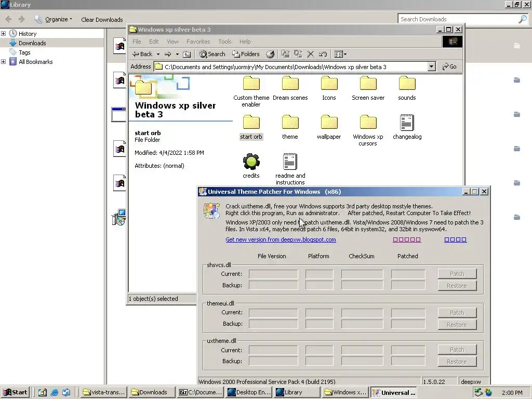This screenshot has width=532, height=399.
Task: Select the Icons folder
Action: (329, 88)
